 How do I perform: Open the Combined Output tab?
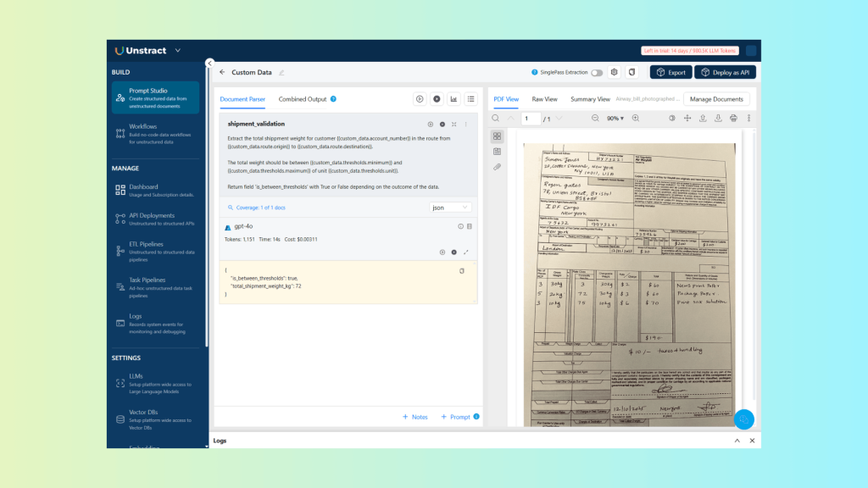[x=298, y=99]
